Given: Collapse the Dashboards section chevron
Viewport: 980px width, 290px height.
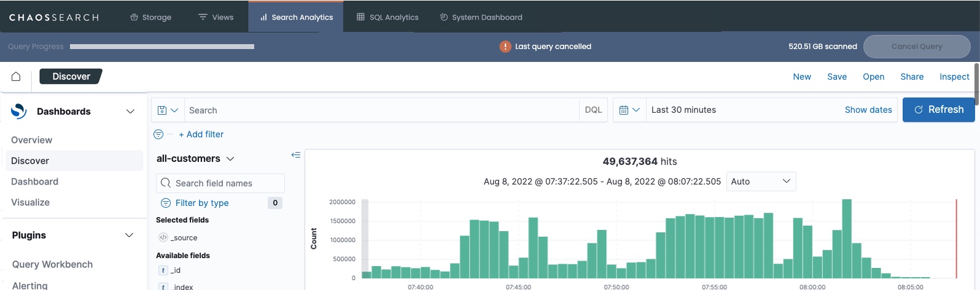Looking at the screenshot, I should [x=130, y=112].
